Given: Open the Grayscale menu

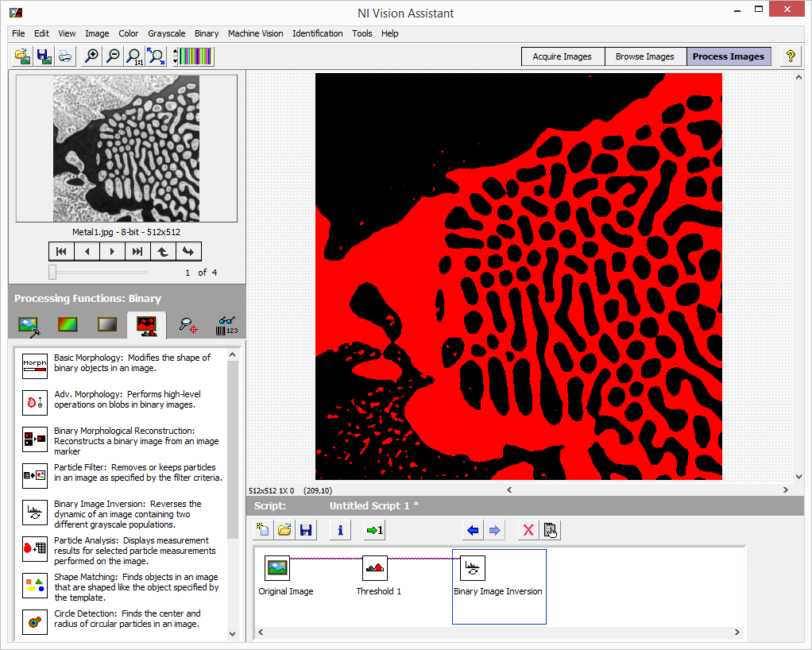Looking at the screenshot, I should 167,33.
